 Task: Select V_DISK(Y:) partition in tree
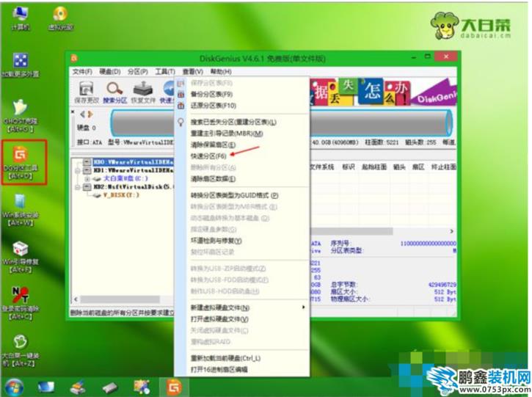pyautogui.click(x=121, y=195)
